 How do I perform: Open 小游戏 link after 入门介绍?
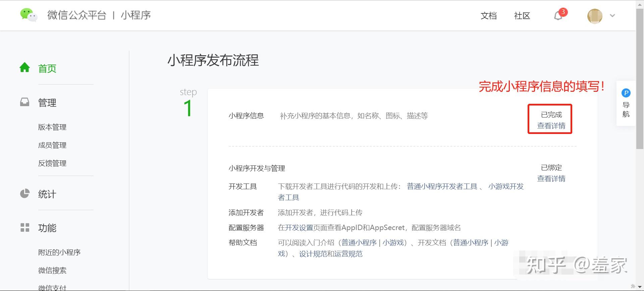[393, 242]
